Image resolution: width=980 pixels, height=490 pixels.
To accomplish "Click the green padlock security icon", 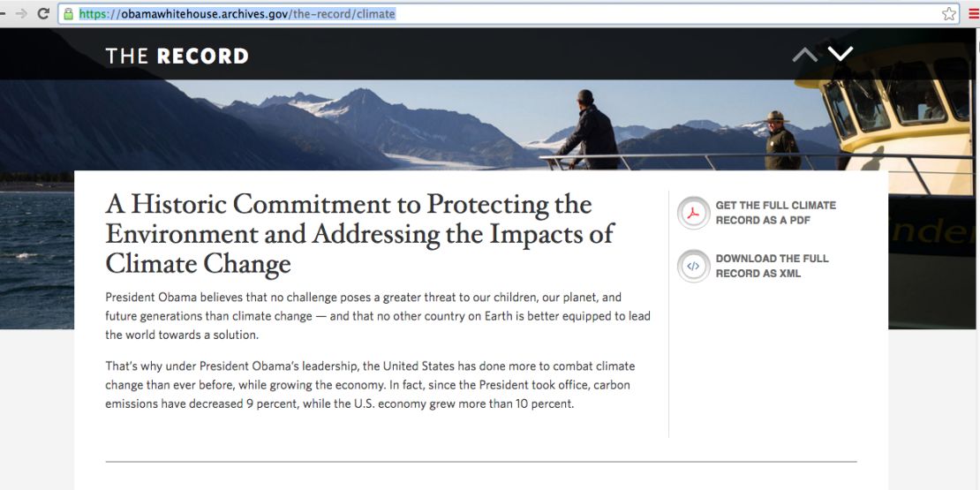I will point(68,14).
